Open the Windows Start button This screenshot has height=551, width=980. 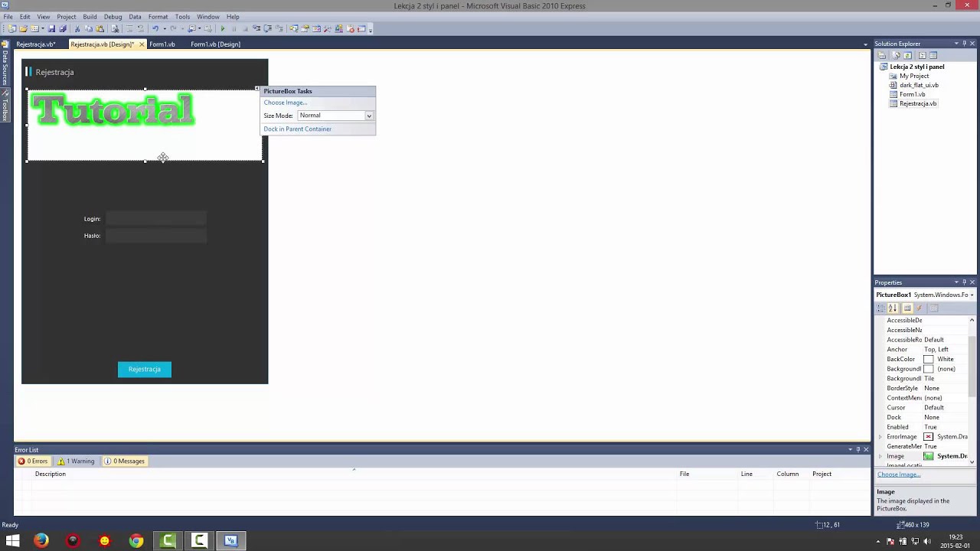pyautogui.click(x=12, y=540)
